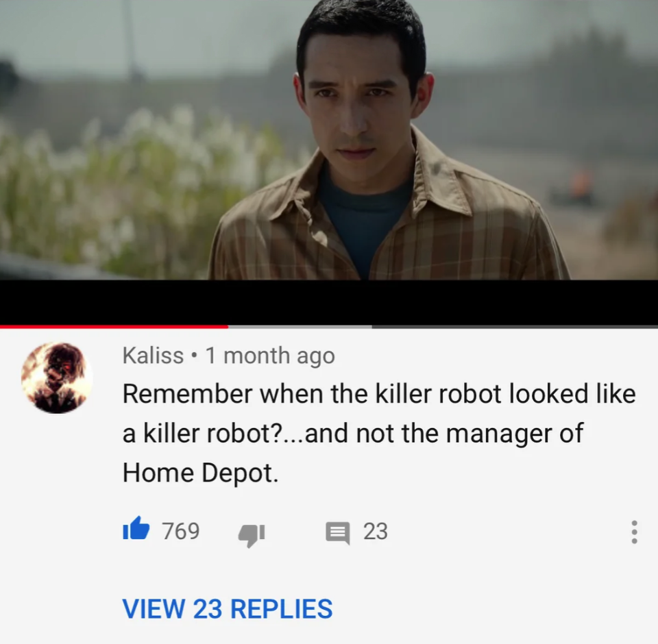This screenshot has height=644, width=658.
Task: Jump to the light gray buffered progress segment
Action: point(300,326)
